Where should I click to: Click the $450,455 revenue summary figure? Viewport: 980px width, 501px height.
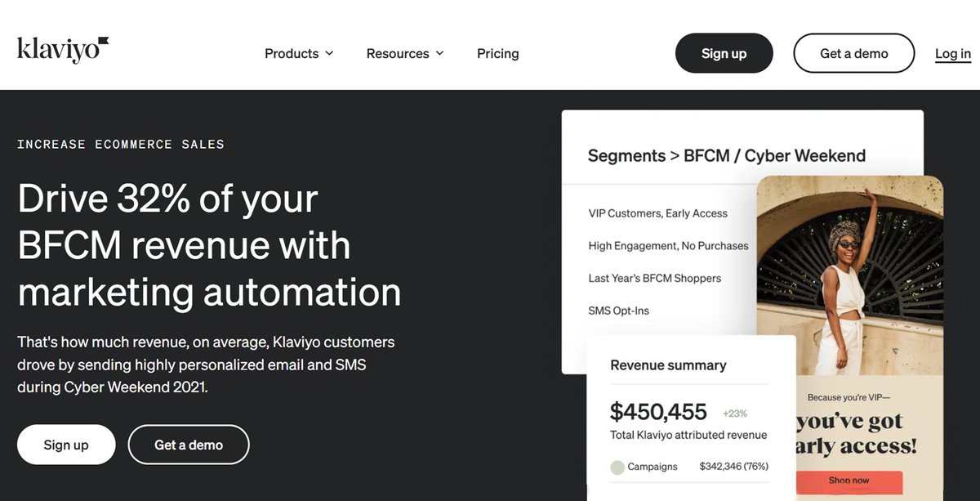tap(658, 412)
